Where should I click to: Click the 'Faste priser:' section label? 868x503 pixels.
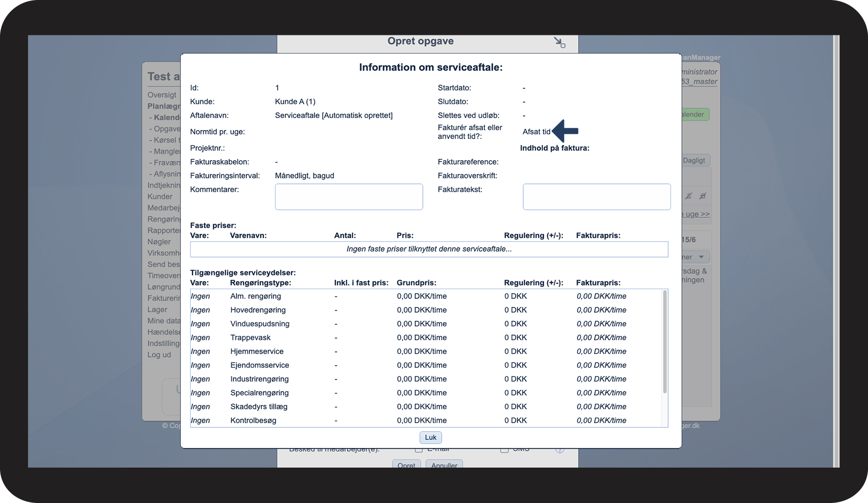213,226
